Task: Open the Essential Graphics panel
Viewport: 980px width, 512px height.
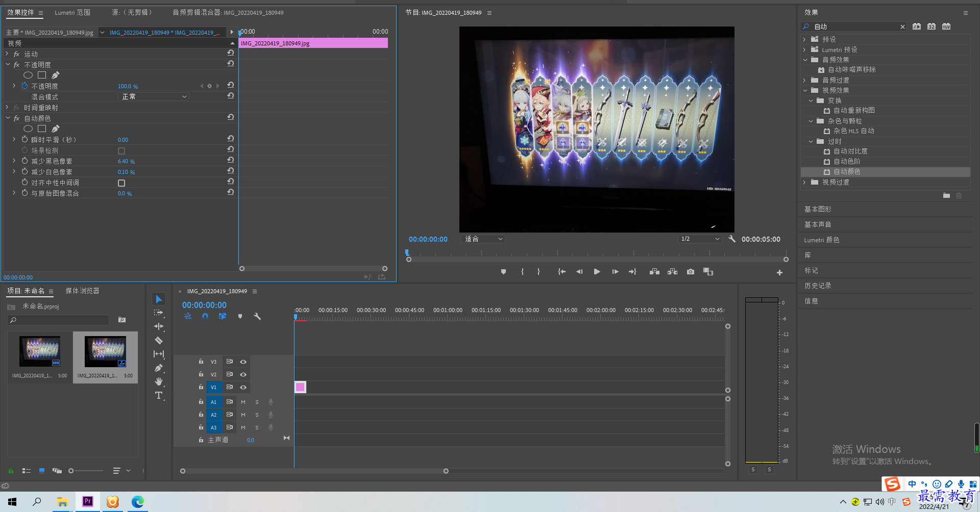Action: point(818,209)
